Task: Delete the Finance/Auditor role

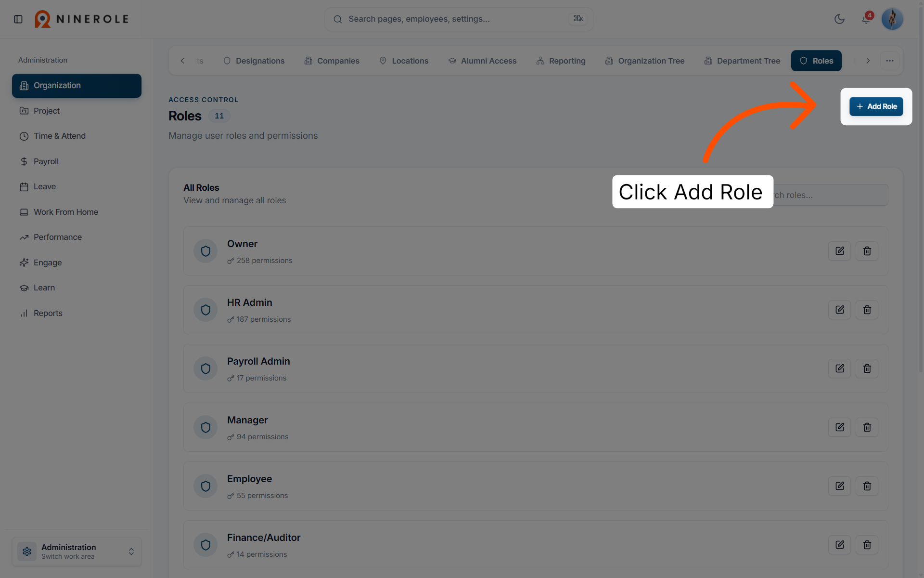Action: point(867,545)
